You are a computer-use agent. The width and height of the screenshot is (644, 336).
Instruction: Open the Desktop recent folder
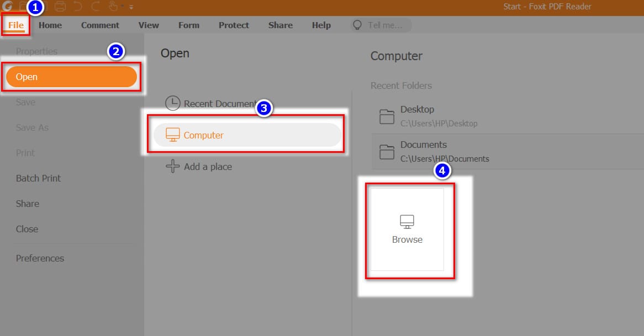click(508, 116)
